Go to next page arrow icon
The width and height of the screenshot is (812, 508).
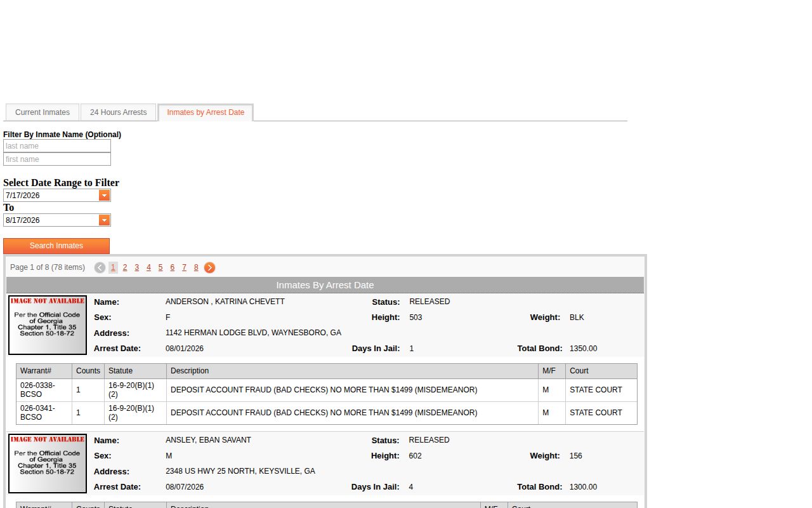coord(209,268)
